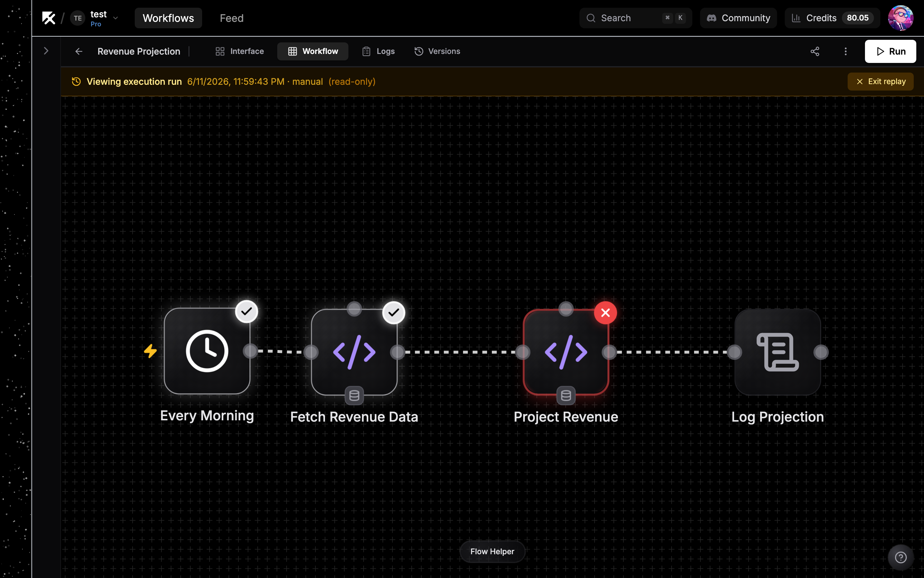Exit replay mode
Image resolution: width=924 pixels, height=578 pixels.
click(880, 82)
